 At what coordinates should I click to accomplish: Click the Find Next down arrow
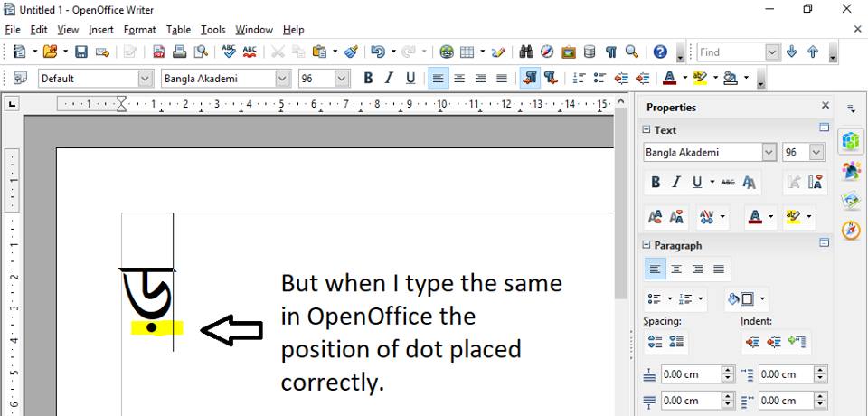click(792, 52)
